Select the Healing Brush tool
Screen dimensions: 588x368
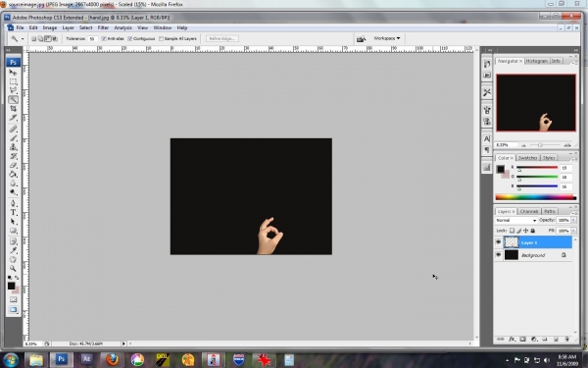click(x=13, y=129)
